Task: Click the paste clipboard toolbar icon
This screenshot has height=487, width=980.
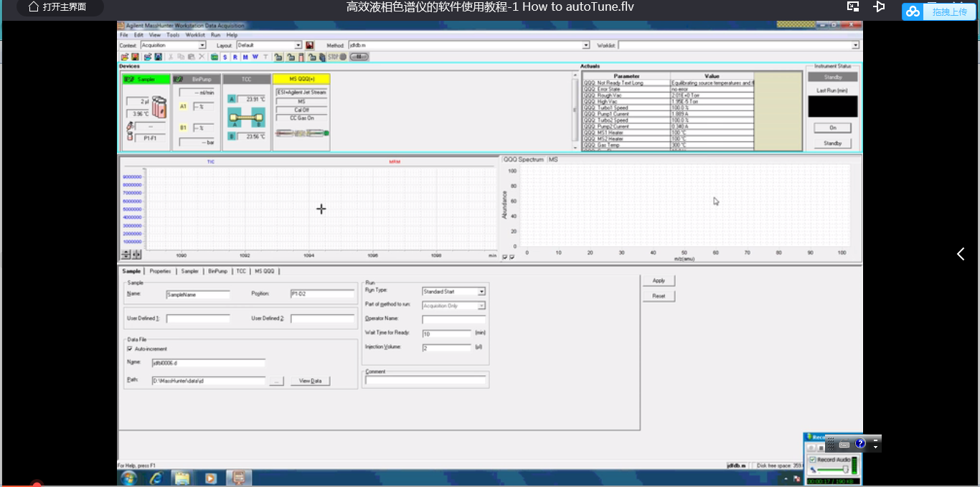Action: coord(192,57)
